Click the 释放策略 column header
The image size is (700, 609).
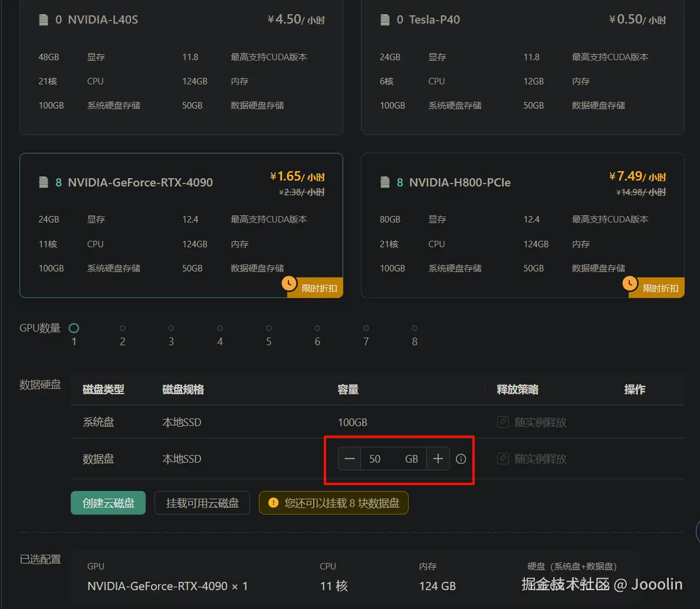[518, 389]
